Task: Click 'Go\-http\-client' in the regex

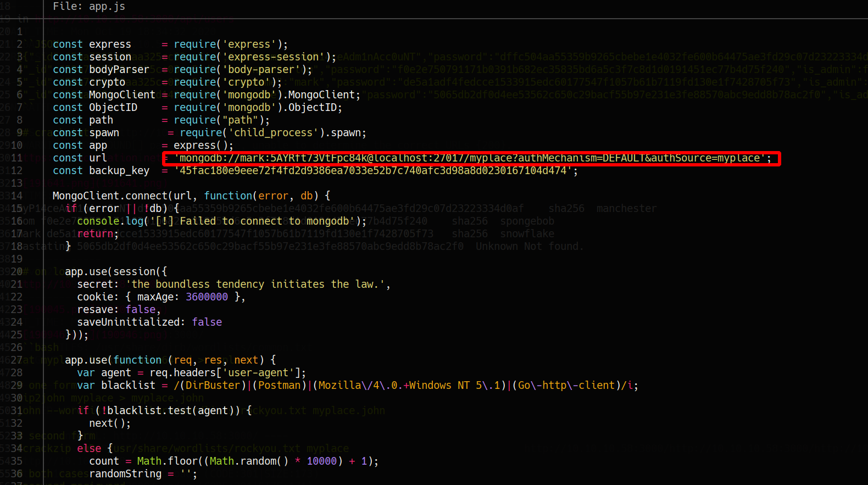Action: tap(566, 386)
